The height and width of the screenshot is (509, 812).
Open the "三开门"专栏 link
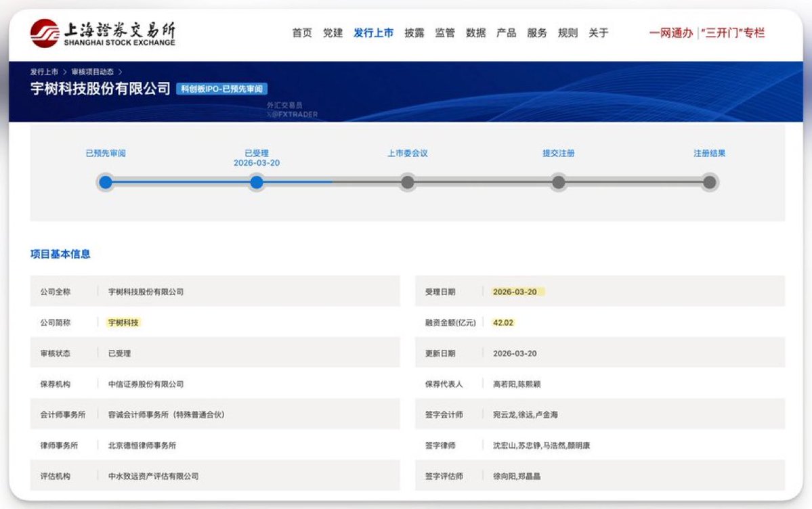tap(733, 33)
